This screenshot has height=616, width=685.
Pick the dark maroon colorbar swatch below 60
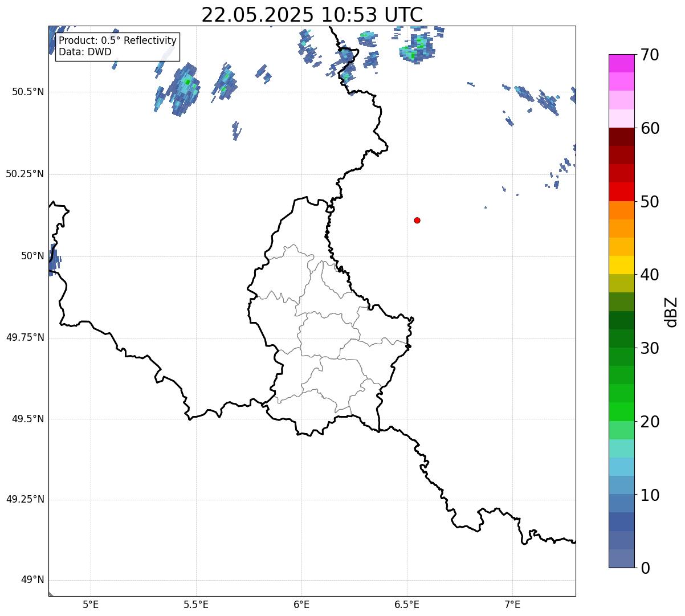point(621,137)
